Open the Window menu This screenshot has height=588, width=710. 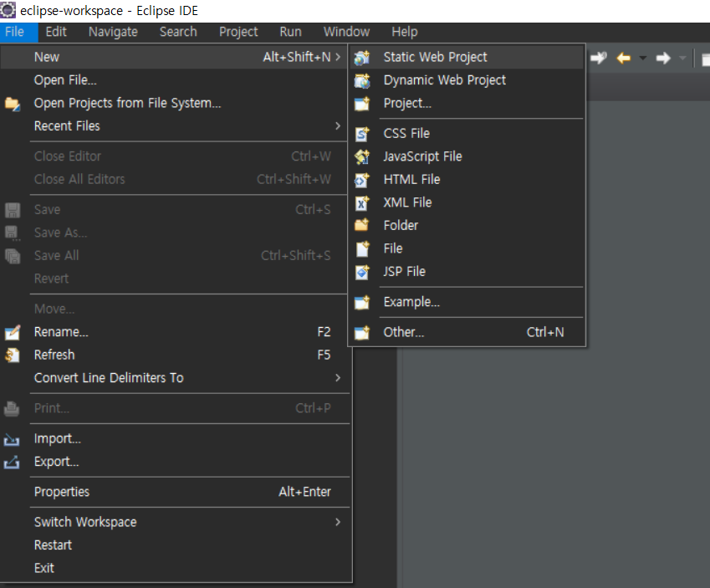coord(346,32)
